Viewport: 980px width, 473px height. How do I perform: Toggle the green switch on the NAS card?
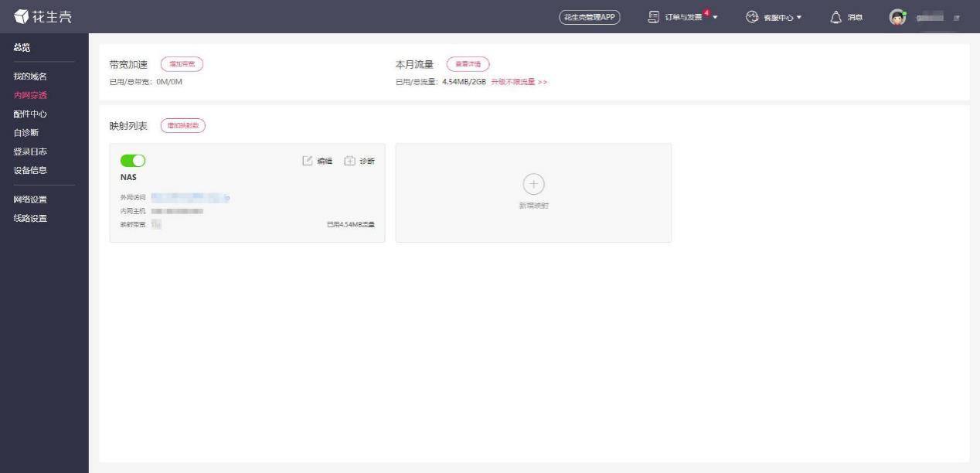coord(133,160)
